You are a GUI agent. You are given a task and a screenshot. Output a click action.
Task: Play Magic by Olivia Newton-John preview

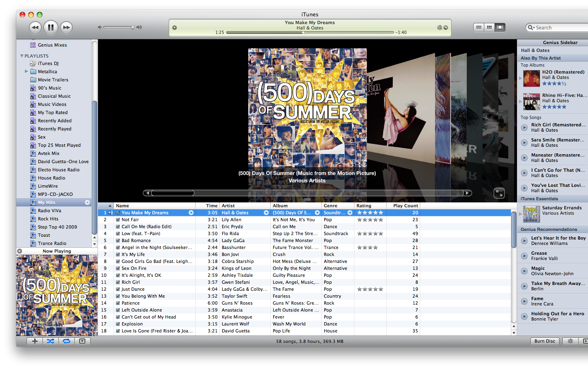point(524,271)
